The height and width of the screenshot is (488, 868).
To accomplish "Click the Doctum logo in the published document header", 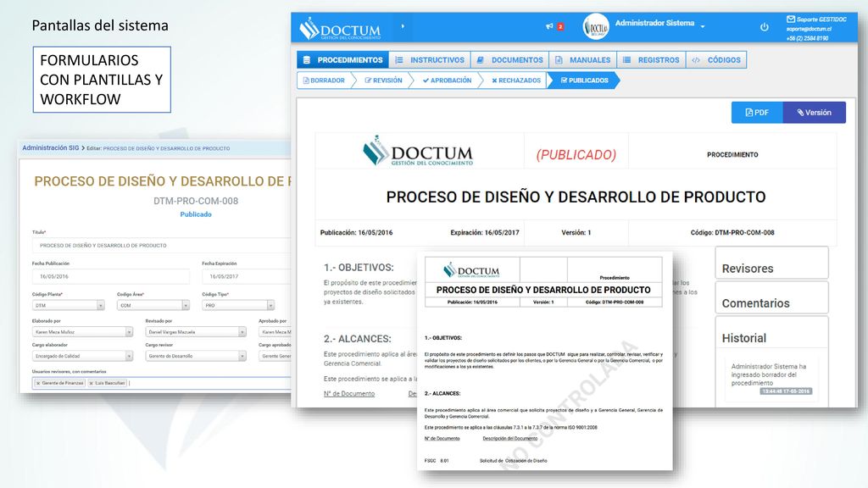I will [x=418, y=151].
